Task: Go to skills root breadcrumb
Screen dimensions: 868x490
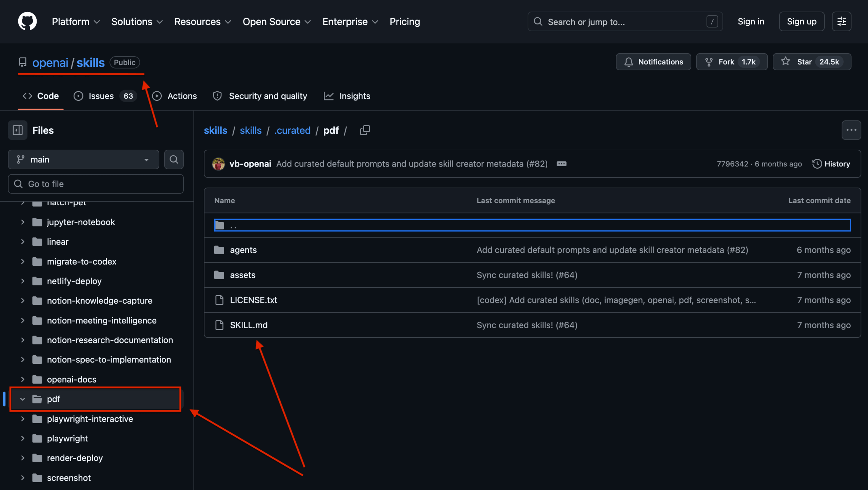Action: pos(215,130)
